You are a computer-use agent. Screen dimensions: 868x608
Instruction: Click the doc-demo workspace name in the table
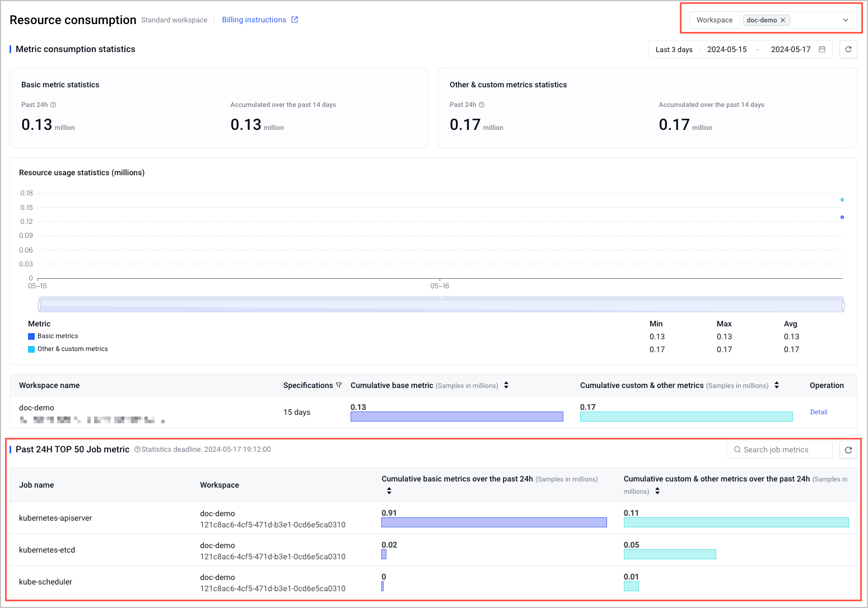pyautogui.click(x=36, y=408)
